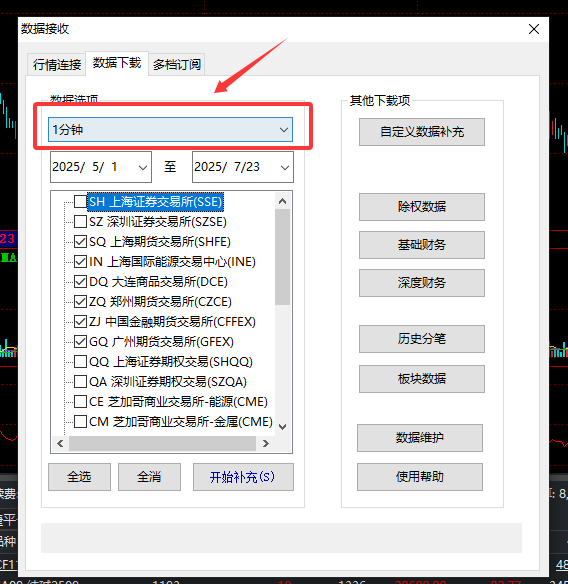568x584 pixels.
Task: Click exchange list scroll-right arrow
Action: pos(266,443)
